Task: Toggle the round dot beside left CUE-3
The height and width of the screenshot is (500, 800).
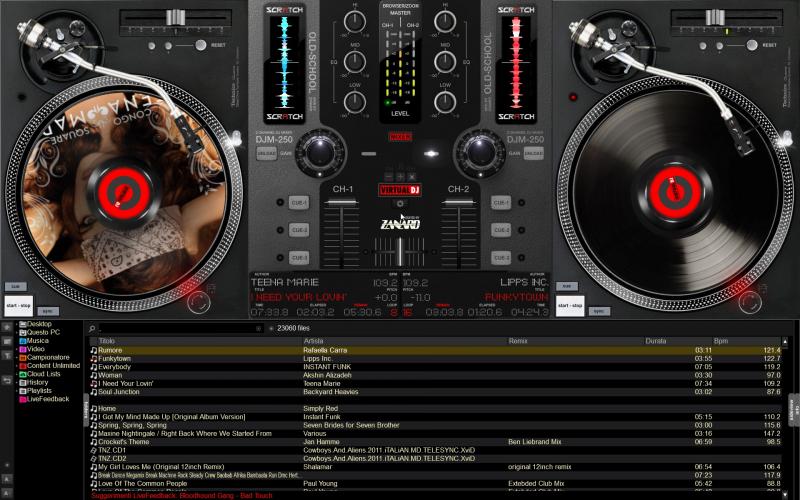Action: click(280, 258)
